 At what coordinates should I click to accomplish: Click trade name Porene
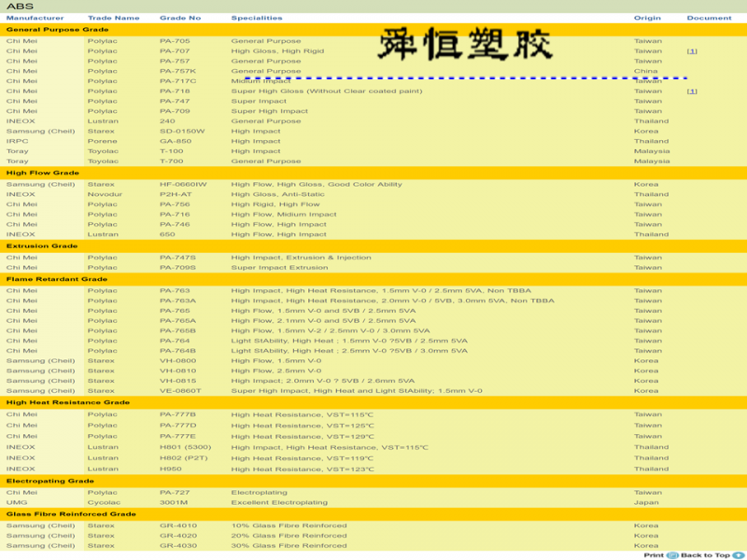point(102,141)
